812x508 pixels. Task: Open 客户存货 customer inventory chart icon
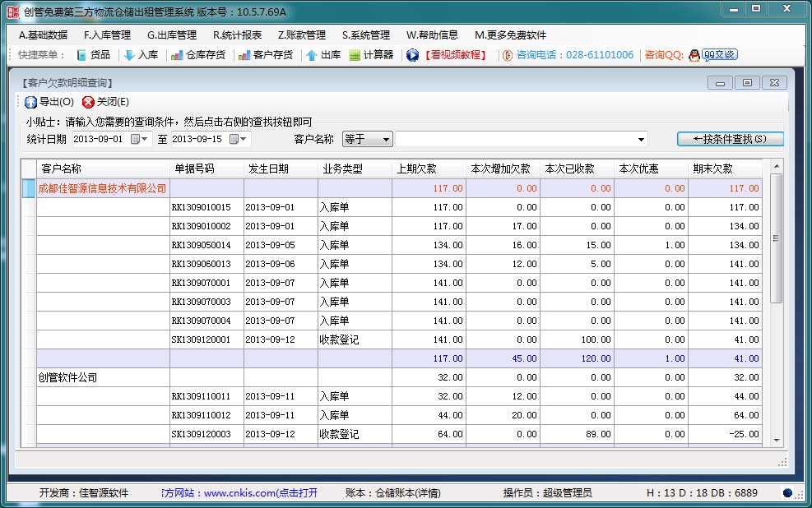(x=244, y=55)
